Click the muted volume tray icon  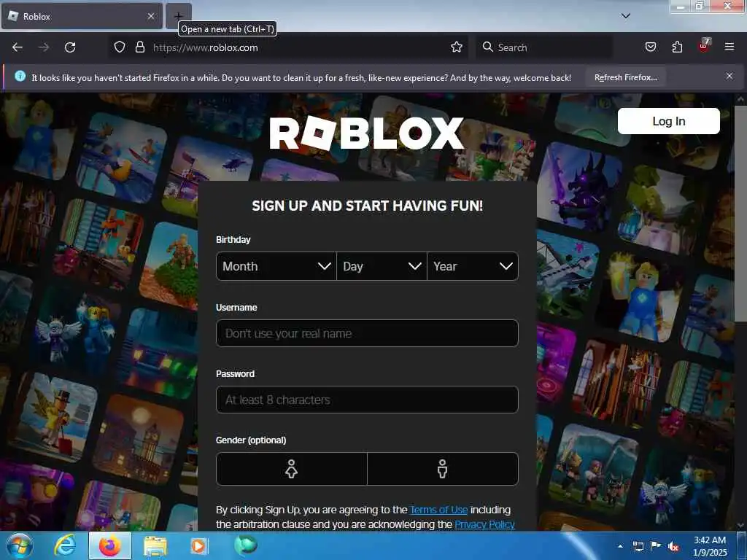click(673, 546)
